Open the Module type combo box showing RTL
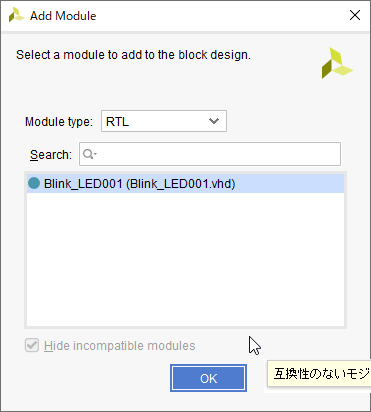This screenshot has width=371, height=412. [164, 121]
